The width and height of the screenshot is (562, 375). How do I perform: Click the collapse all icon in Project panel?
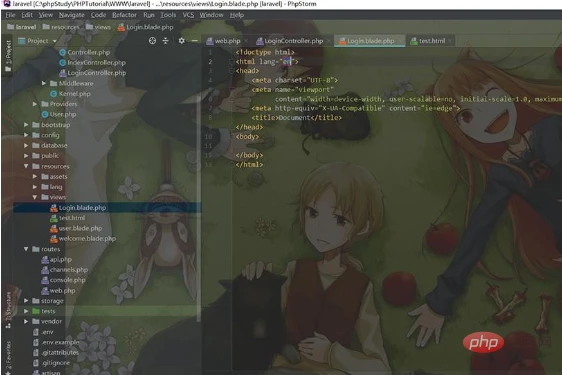coord(165,41)
